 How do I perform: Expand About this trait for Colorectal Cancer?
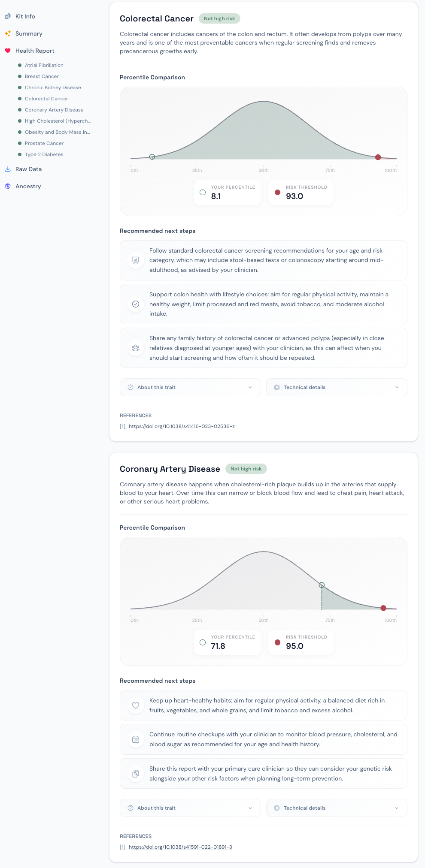[x=190, y=387]
